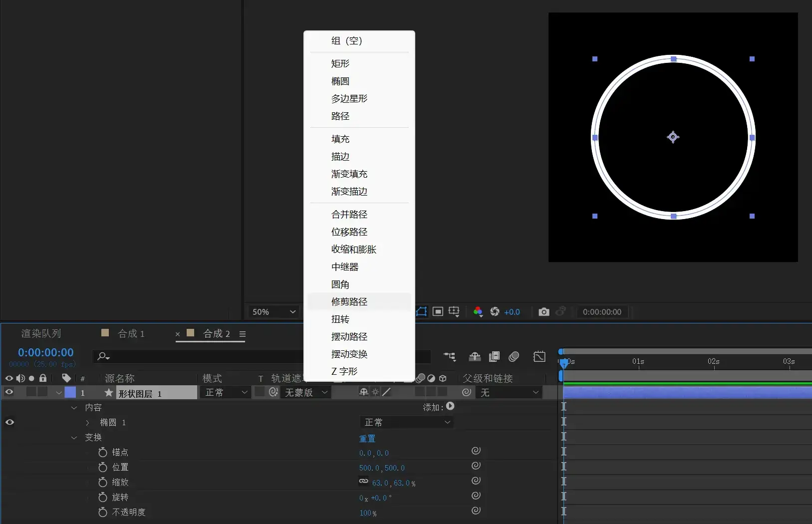Image resolution: width=812 pixels, height=524 pixels.
Task: Click the show snapshot icon
Action: click(x=560, y=312)
